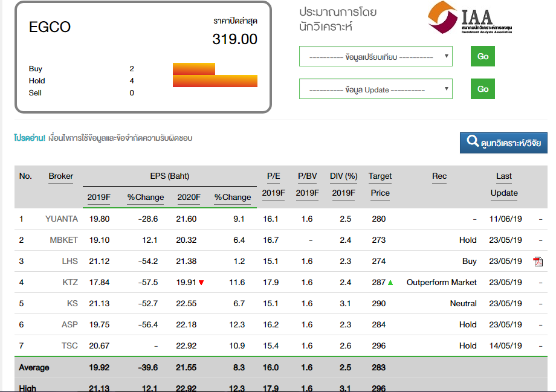
Task: Click the Outperform Market recommendation
Action: click(x=441, y=283)
